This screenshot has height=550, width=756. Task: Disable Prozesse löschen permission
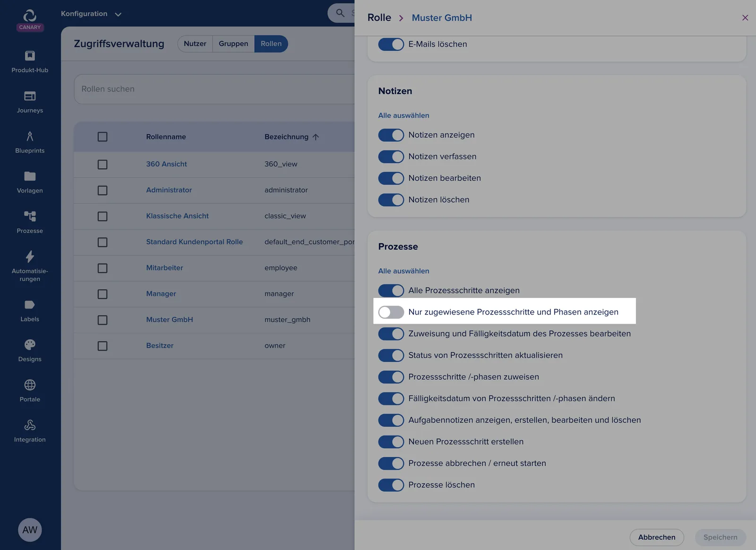[x=391, y=485]
